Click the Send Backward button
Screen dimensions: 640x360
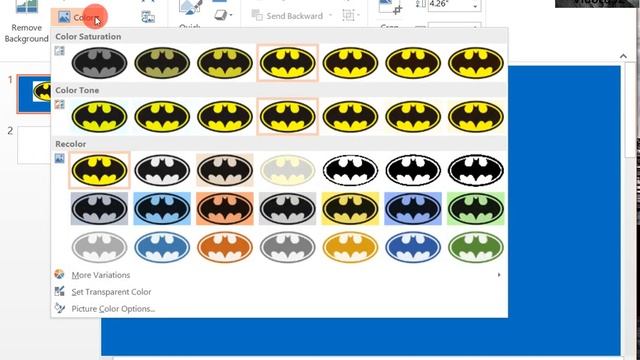coord(288,16)
